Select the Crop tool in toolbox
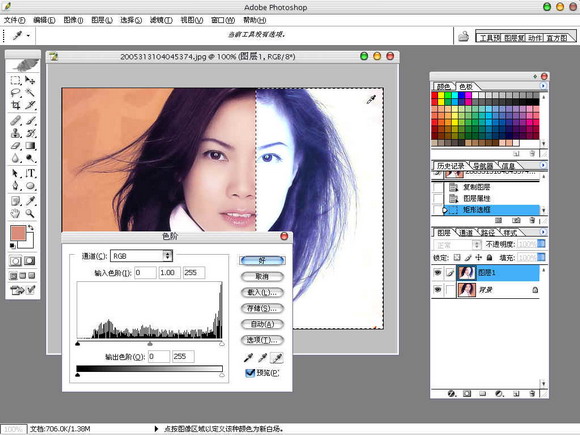Viewport: 580px width, 435px height. point(15,105)
